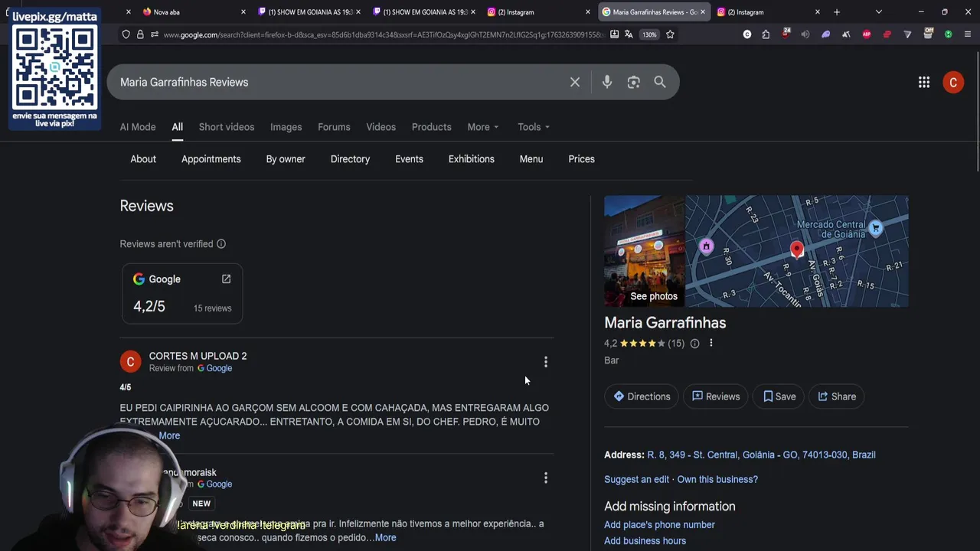The width and height of the screenshot is (980, 551).
Task: Switch to AI Mode tab
Action: click(138, 127)
